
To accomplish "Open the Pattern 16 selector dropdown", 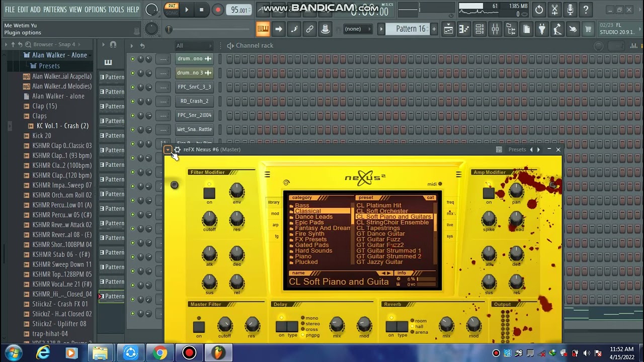I will (411, 29).
